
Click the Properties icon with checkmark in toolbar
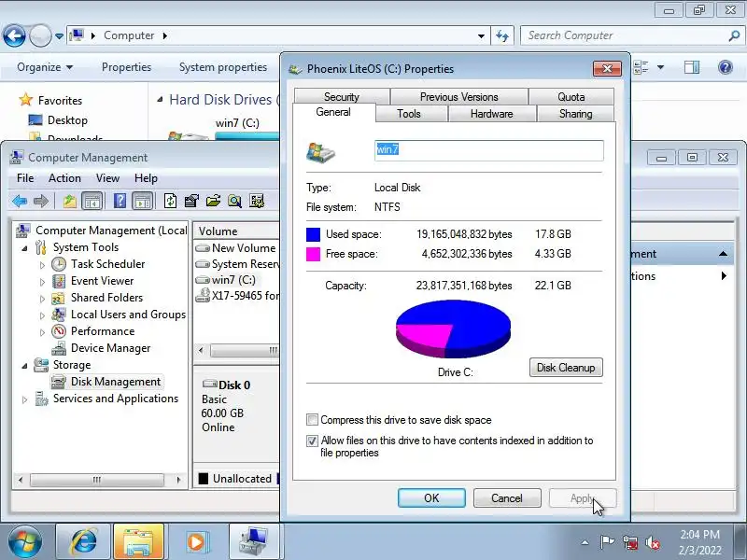(191, 201)
